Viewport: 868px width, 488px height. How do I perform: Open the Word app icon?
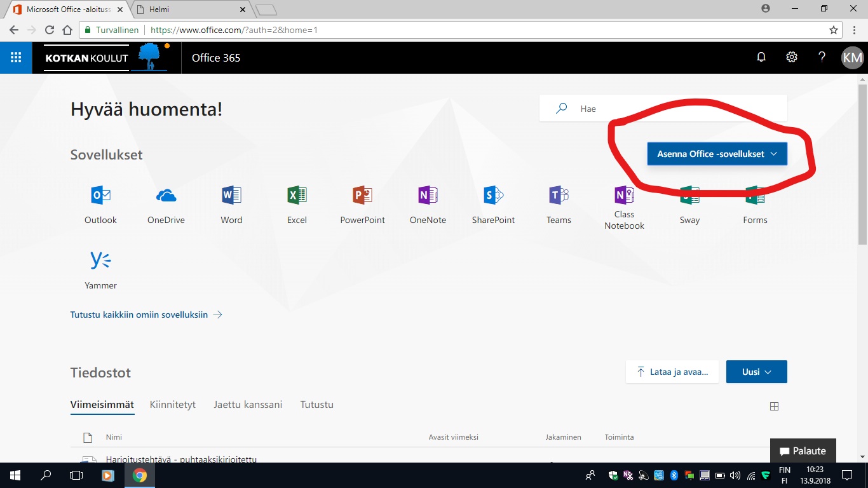click(x=231, y=196)
